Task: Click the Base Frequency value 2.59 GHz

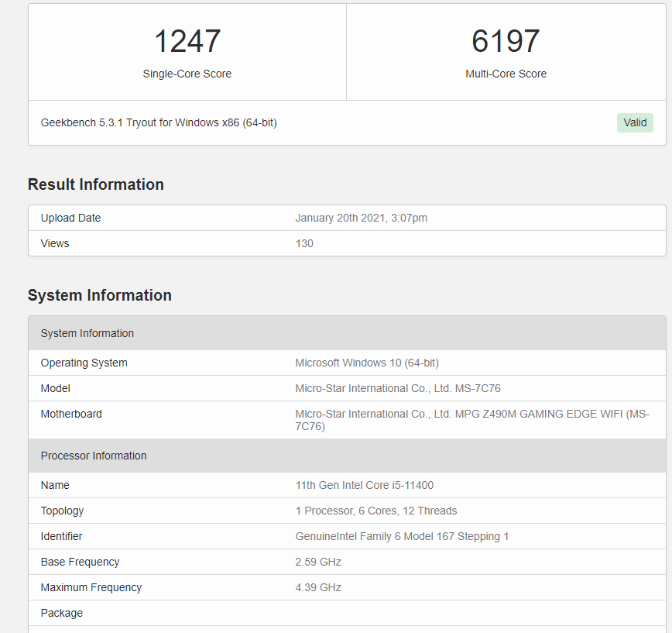Action: (x=318, y=562)
